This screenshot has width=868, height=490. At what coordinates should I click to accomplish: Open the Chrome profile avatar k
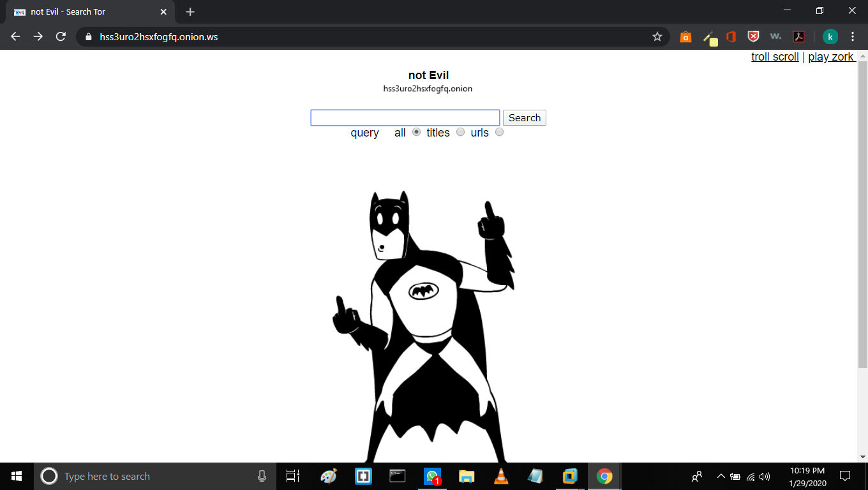pyautogui.click(x=830, y=36)
